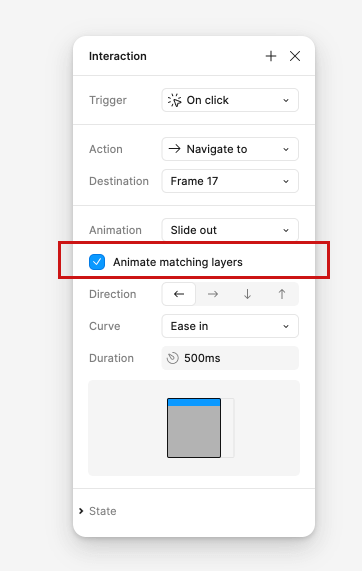The image size is (362, 571).
Task: Uncheck Animate matching layers checkbox
Action: coord(97,262)
